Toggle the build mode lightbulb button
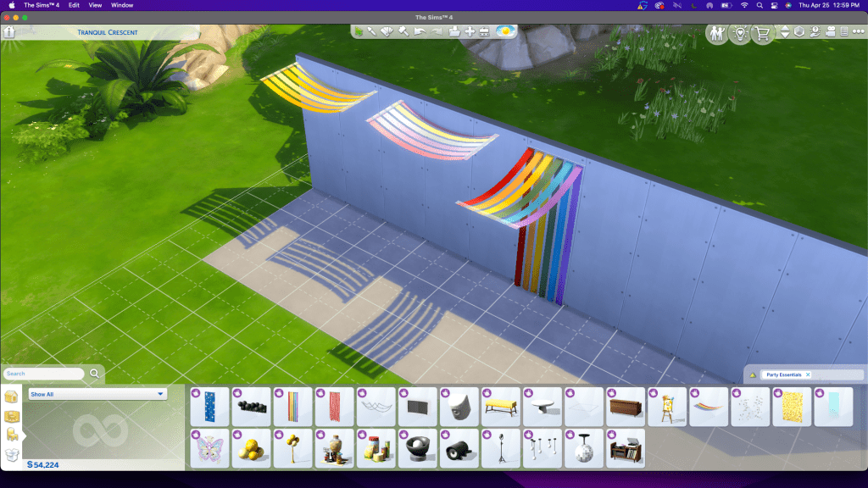 coord(739,33)
